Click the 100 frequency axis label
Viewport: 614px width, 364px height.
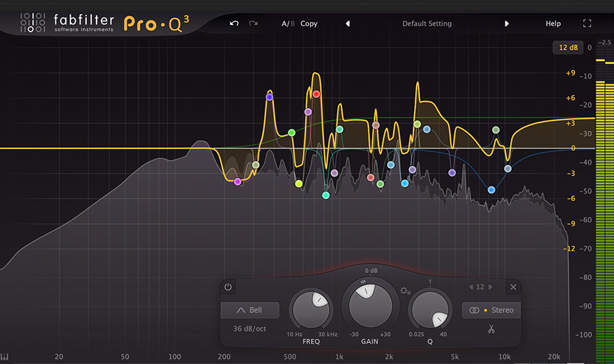click(x=174, y=356)
